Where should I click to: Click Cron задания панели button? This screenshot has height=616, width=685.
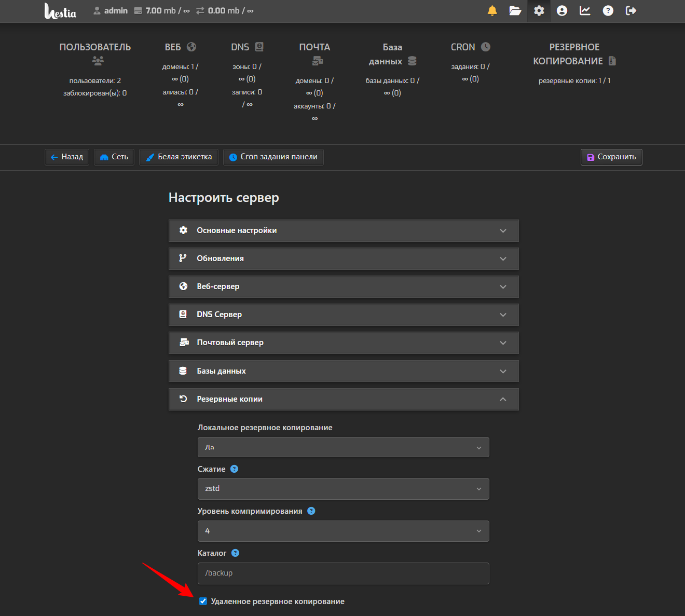(273, 157)
